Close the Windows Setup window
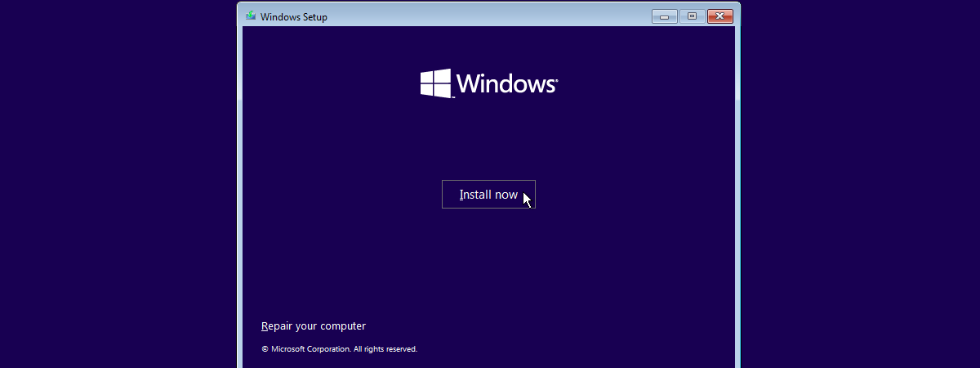This screenshot has height=368, width=980. (719, 16)
